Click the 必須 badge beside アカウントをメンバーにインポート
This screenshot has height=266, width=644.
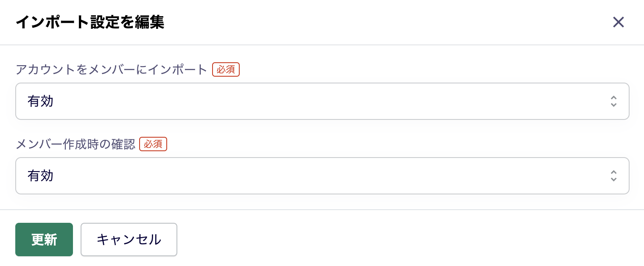click(226, 69)
